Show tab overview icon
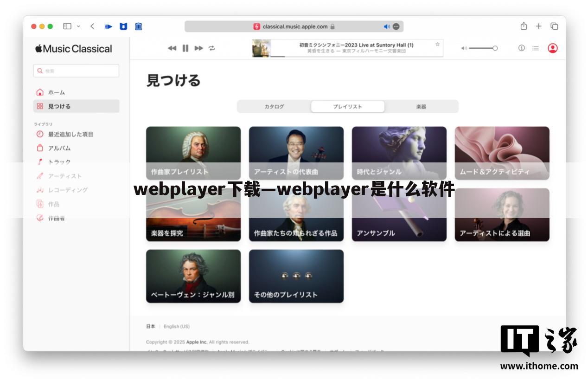This screenshot has width=588, height=381. pyautogui.click(x=554, y=26)
